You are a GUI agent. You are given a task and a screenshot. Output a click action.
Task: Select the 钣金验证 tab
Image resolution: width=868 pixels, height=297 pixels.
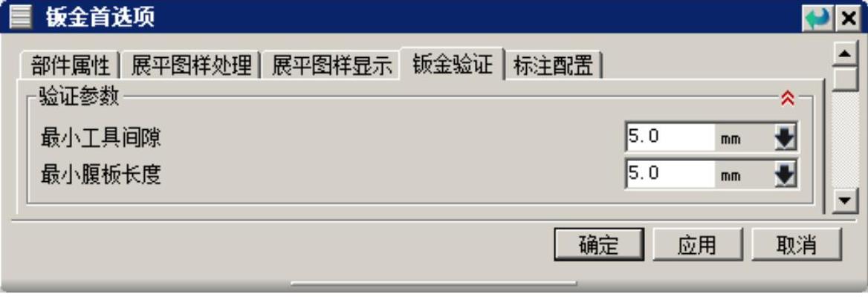click(453, 64)
